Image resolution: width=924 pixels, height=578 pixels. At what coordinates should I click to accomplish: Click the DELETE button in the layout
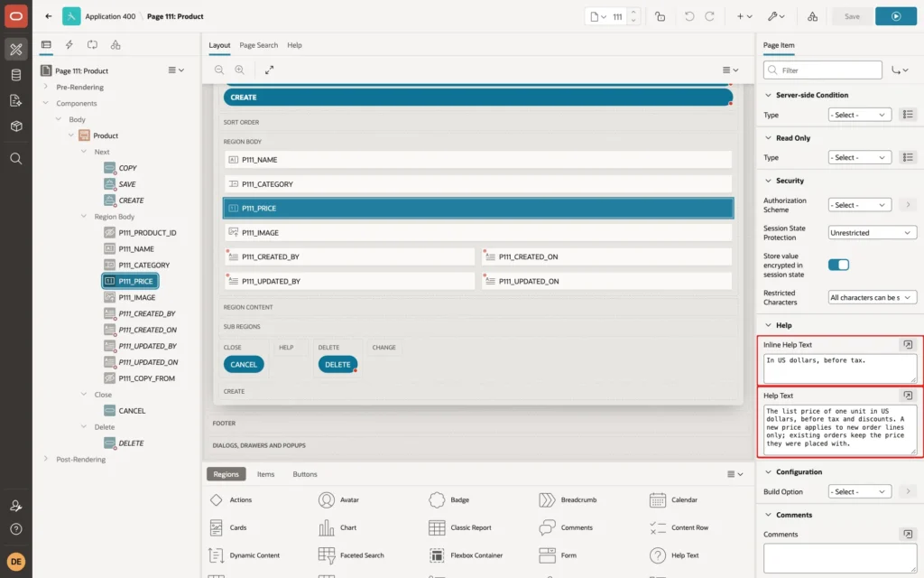coord(337,365)
